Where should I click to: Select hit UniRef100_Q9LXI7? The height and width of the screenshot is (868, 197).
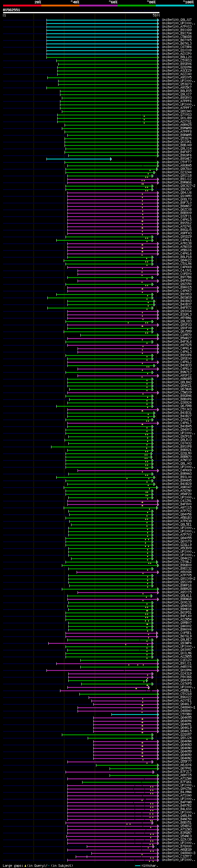(x=177, y=94)
